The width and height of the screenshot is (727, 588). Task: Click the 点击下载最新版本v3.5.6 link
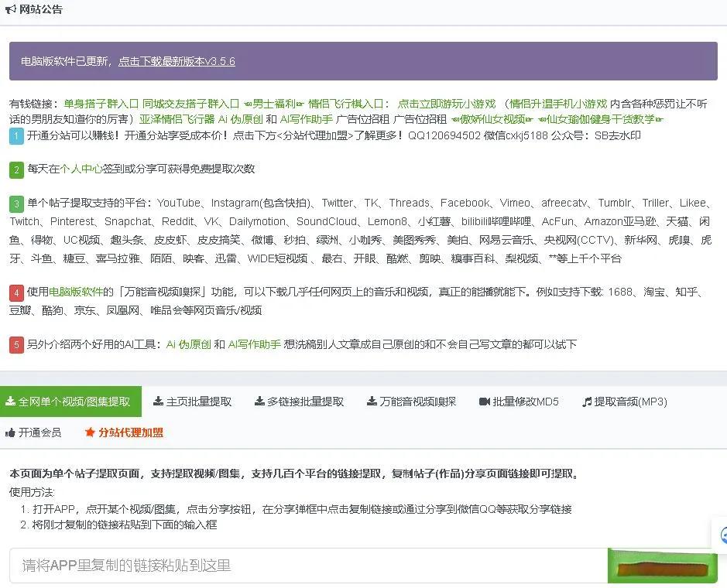[x=177, y=61]
